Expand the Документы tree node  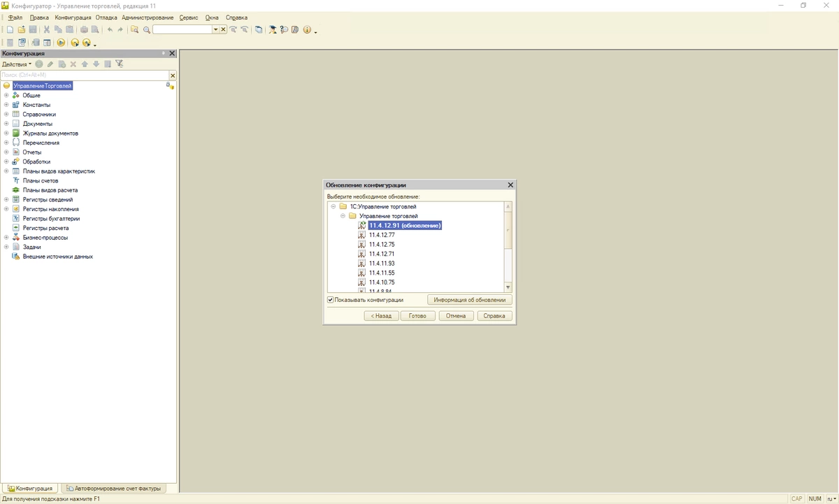6,124
